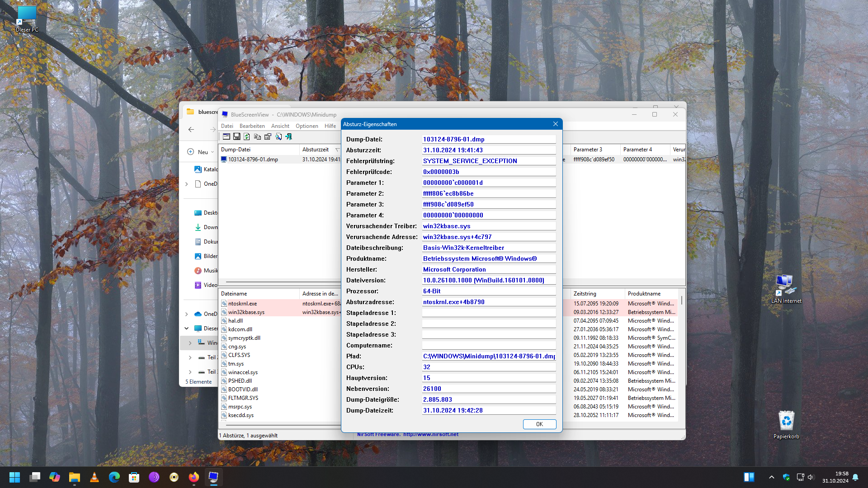Viewport: 868px width, 488px height.
Task: Select hal.dll row in driver list
Action: coord(236,321)
